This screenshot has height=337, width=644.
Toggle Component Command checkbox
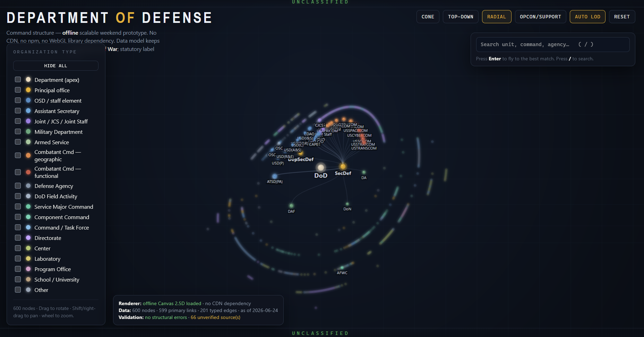(18, 217)
